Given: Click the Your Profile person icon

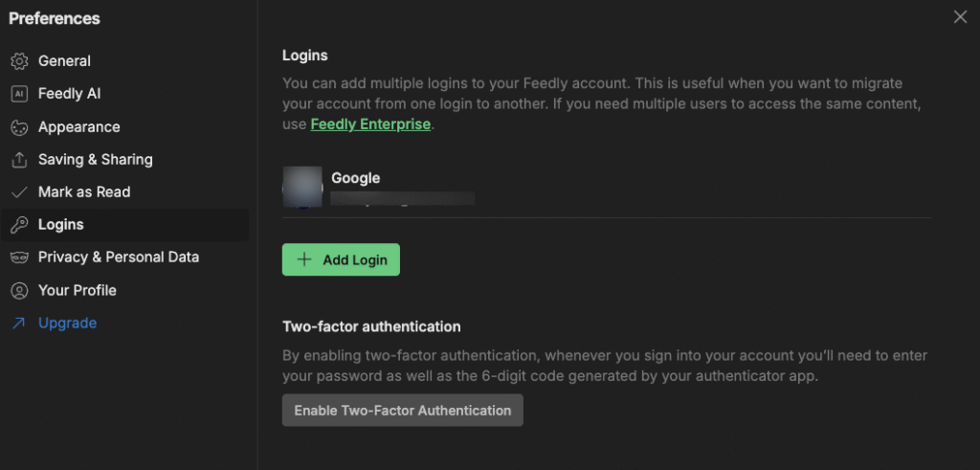Looking at the screenshot, I should click(x=19, y=290).
